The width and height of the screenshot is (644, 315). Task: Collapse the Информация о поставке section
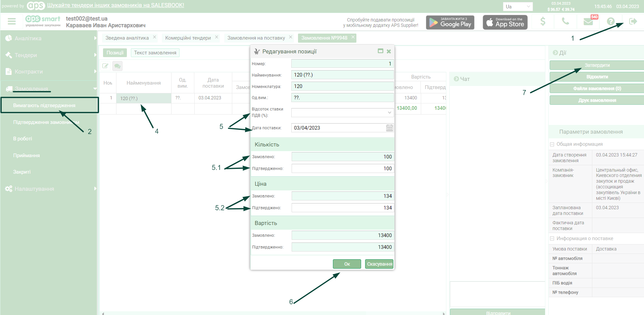point(552,239)
